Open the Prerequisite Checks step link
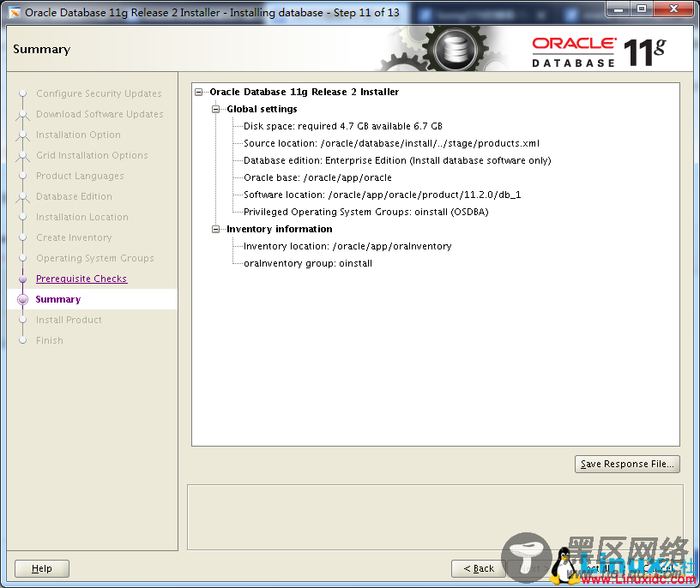The width and height of the screenshot is (700, 588). (x=81, y=279)
